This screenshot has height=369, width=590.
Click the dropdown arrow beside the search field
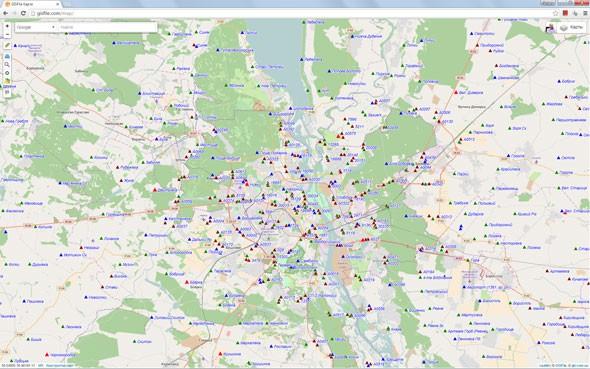pos(53,27)
